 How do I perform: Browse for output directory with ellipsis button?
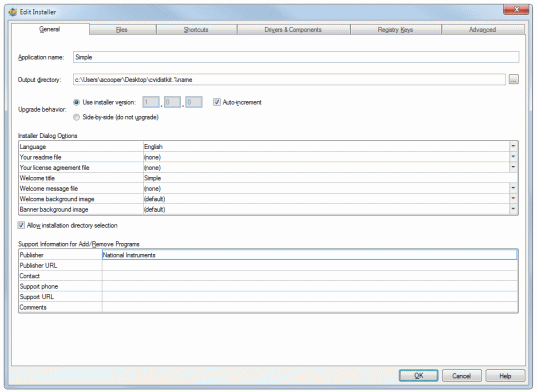[x=514, y=79]
